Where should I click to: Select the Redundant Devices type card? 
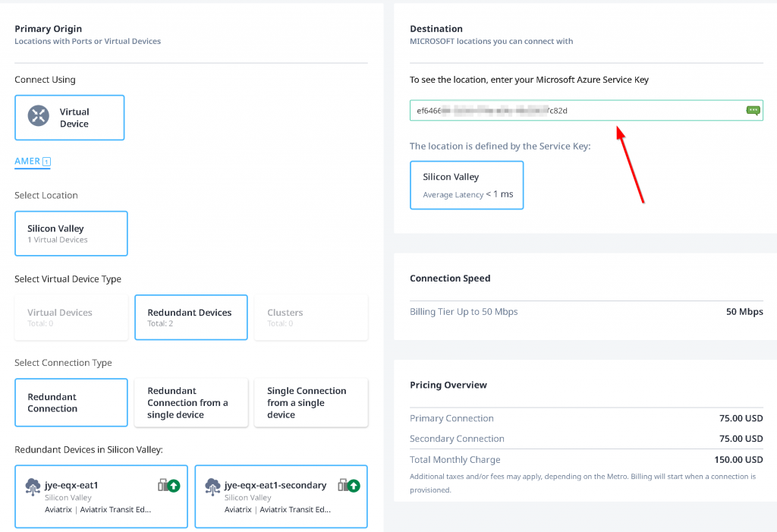tap(190, 317)
